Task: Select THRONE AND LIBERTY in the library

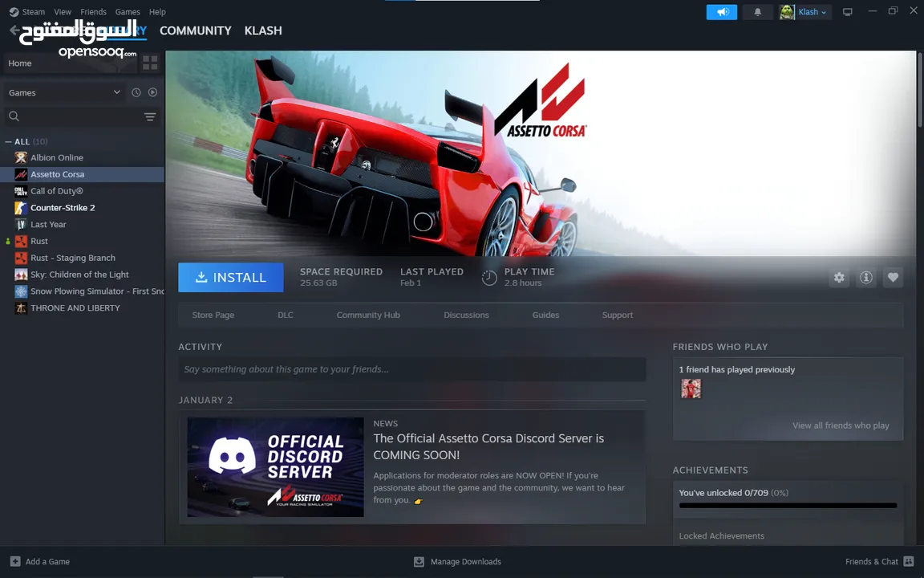Action: point(83,308)
